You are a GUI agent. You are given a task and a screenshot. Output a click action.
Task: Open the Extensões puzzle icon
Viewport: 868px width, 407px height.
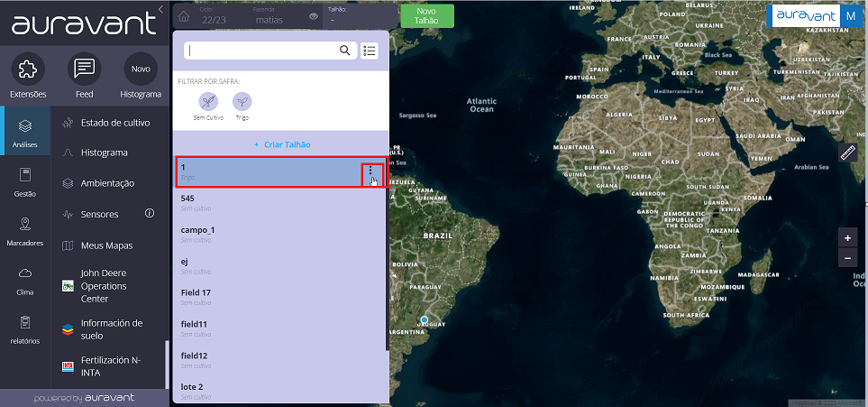pos(28,69)
